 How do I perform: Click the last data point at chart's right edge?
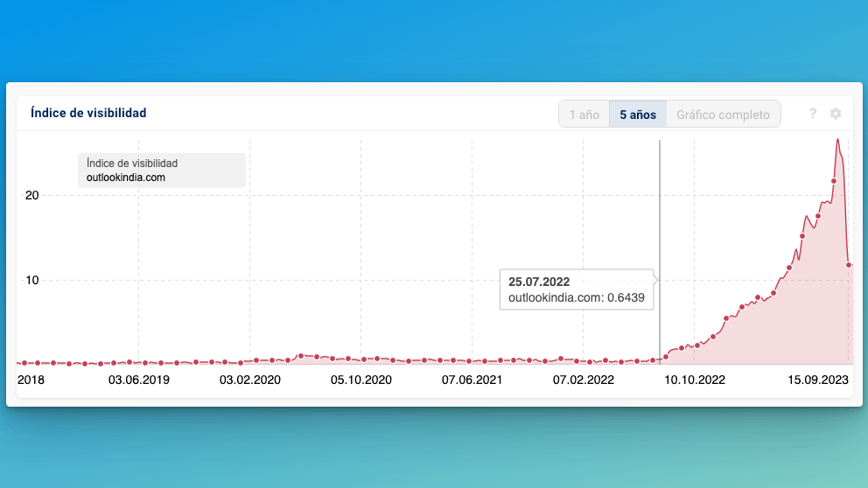pyautogui.click(x=849, y=265)
